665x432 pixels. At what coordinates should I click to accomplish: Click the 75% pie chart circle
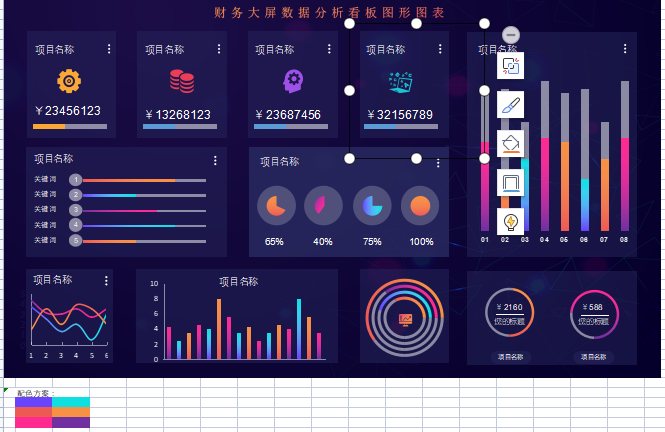click(372, 206)
